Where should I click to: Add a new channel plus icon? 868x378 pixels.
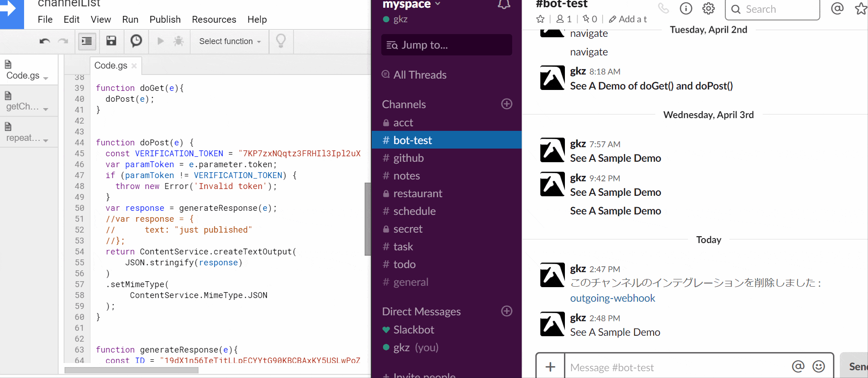click(507, 104)
